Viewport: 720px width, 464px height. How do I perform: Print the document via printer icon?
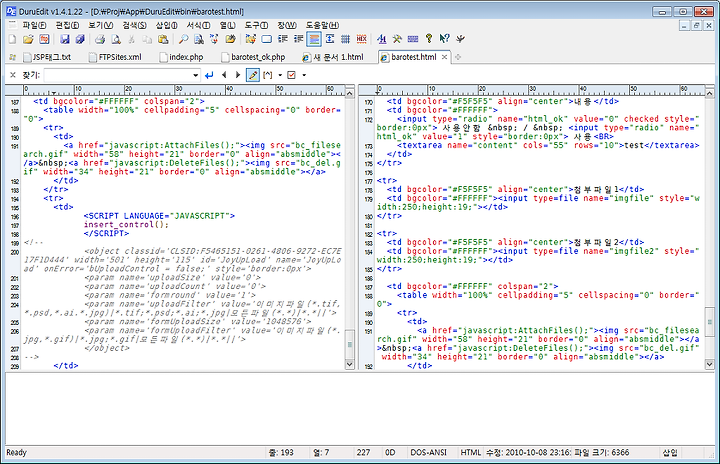point(100,39)
